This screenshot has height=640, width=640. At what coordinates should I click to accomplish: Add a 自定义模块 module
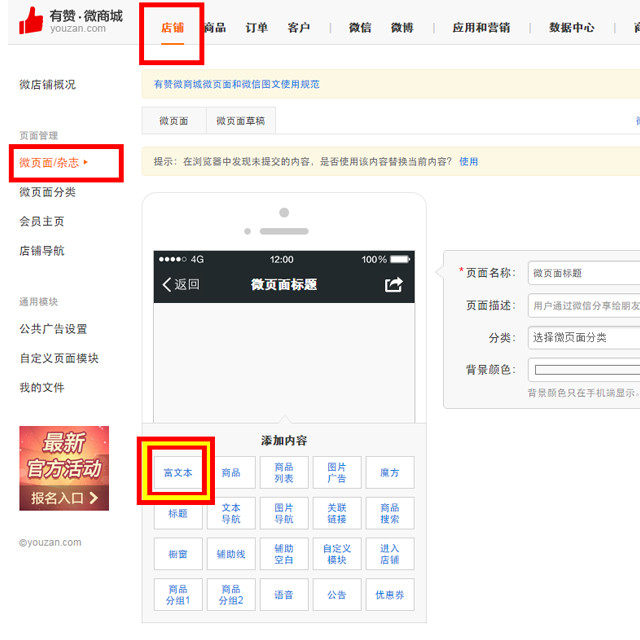point(337,554)
